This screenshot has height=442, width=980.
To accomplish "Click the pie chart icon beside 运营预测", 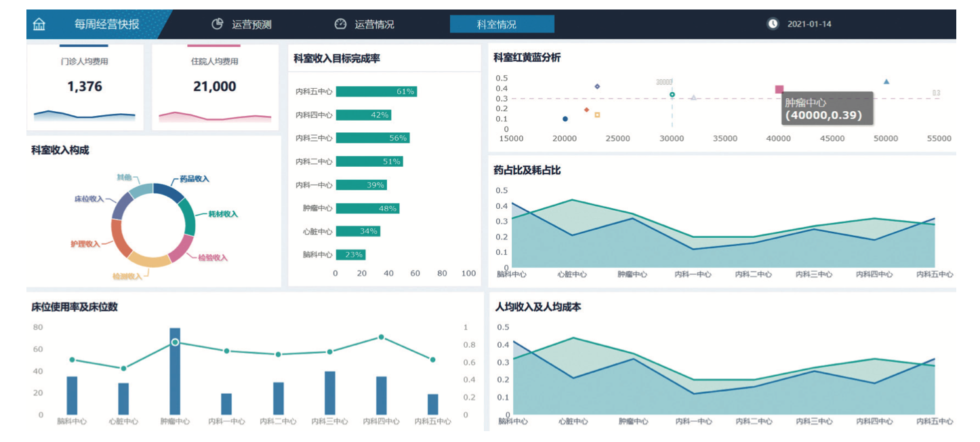I will pyautogui.click(x=218, y=24).
